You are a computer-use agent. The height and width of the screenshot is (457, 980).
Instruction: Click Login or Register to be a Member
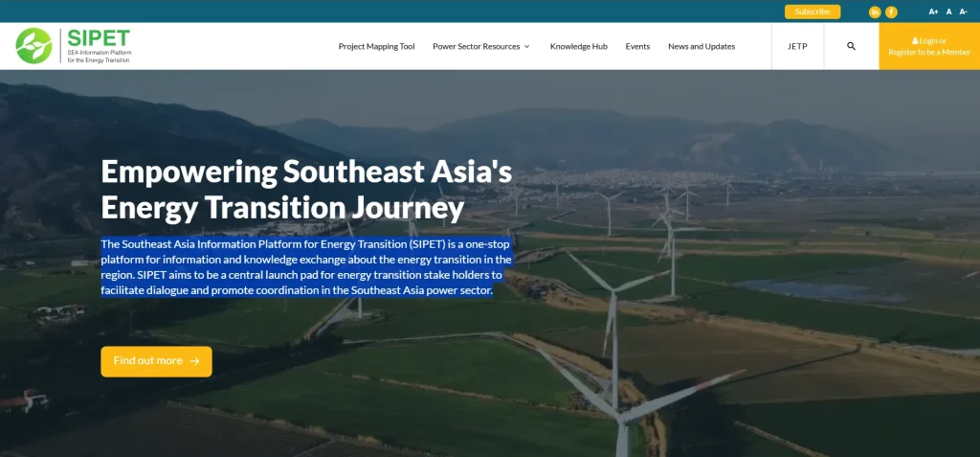click(929, 46)
